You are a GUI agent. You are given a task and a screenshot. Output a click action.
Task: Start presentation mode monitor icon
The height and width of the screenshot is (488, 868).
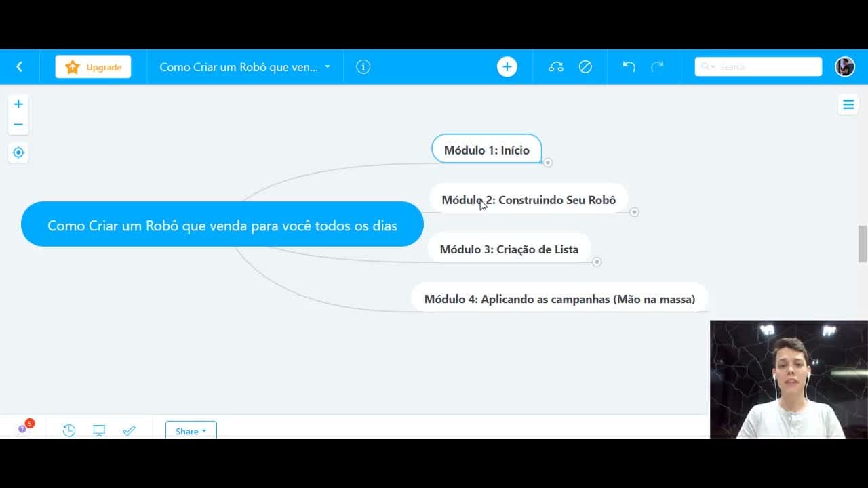coord(99,430)
